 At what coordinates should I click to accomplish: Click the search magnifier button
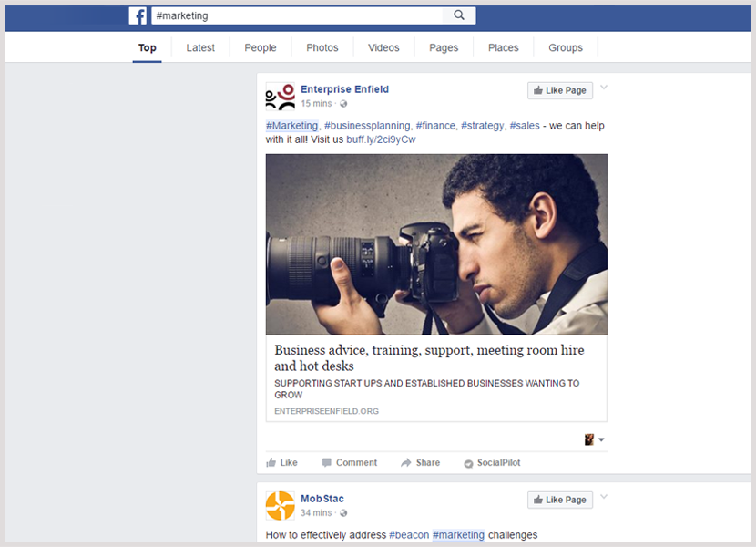pyautogui.click(x=459, y=15)
